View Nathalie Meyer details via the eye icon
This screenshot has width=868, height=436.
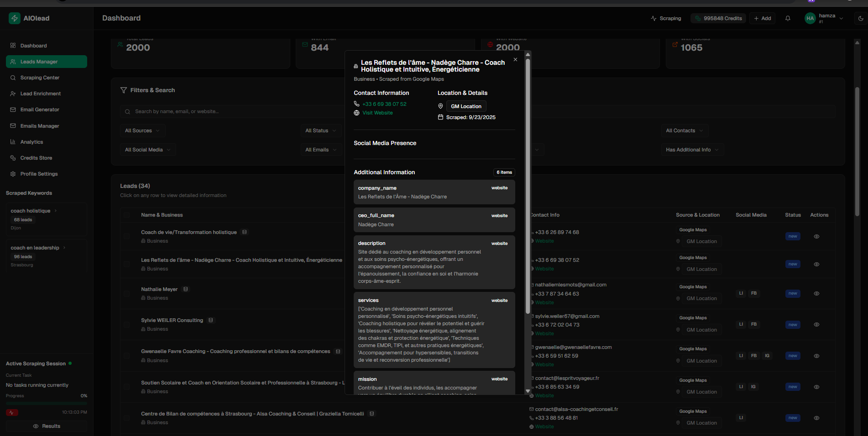tap(816, 293)
